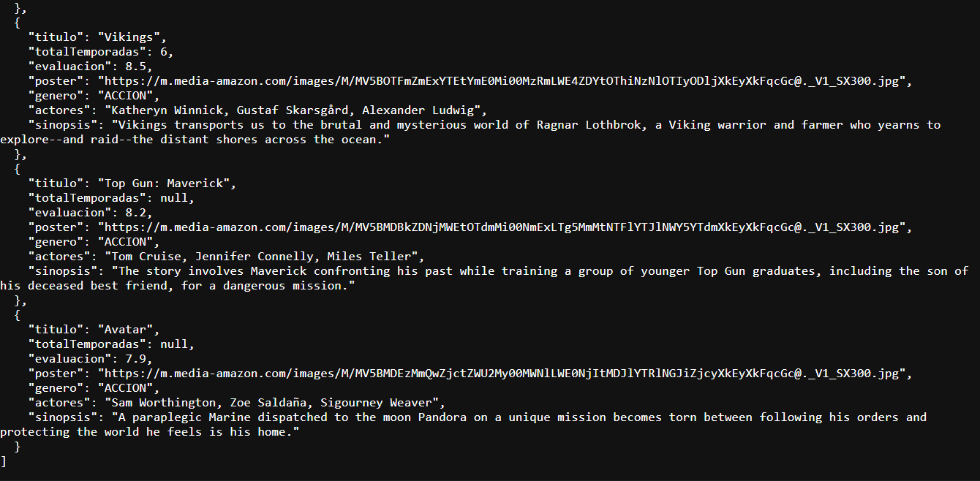Screen dimensions: 980x481
Task: Open the Top Gun: Maverick poster URL
Action: tap(505, 227)
